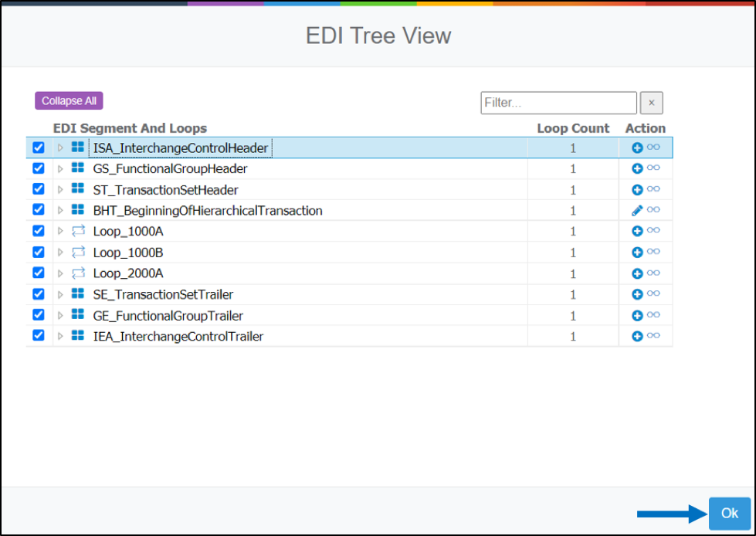Uncheck the ISA_InterchangeControlHeader checkbox
756x536 pixels.
pyautogui.click(x=39, y=148)
